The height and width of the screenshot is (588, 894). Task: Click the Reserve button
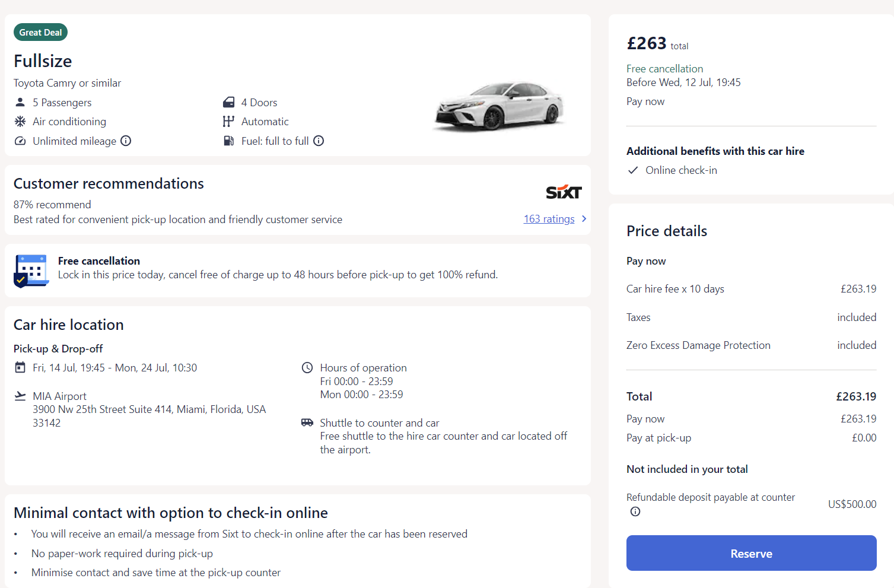(x=751, y=553)
